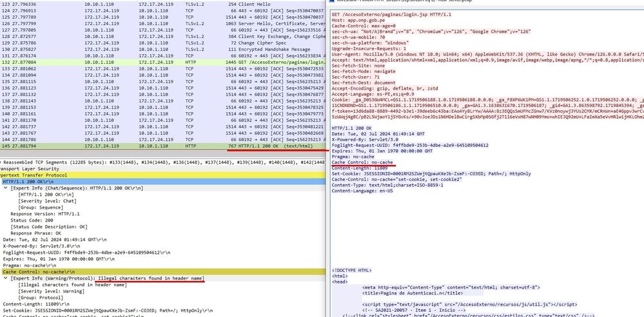Viewport: 644px width, 317px height.
Task: Select packet 123 Client Hello row
Action: point(162,4)
